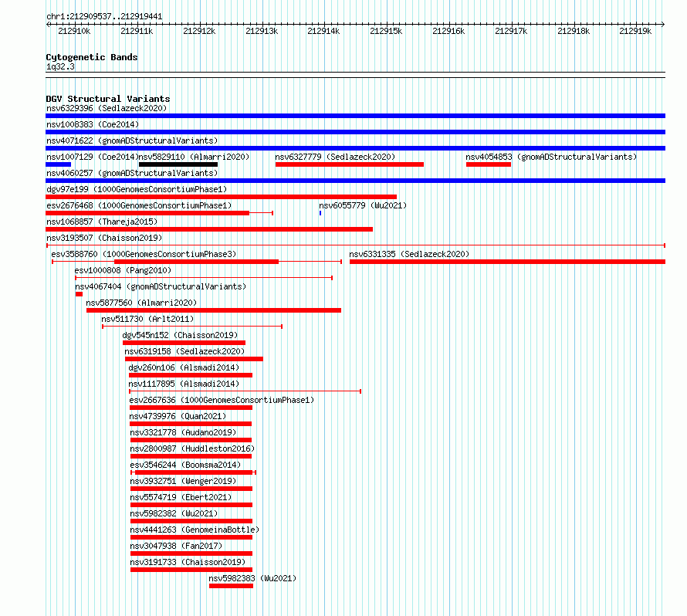Click the nsv1068857 (Thareja2015) label
Image resolution: width=687 pixels, height=616 pixels.
tap(102, 222)
